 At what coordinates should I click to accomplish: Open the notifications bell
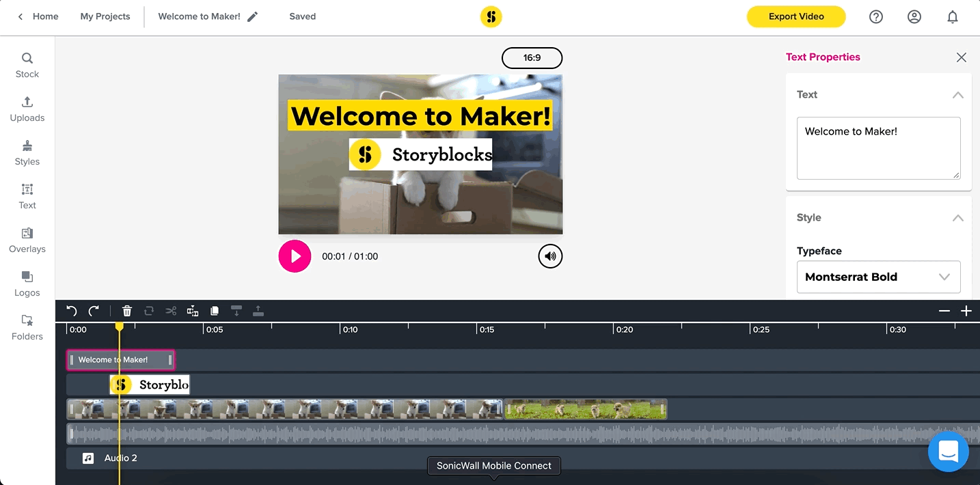coord(953,17)
